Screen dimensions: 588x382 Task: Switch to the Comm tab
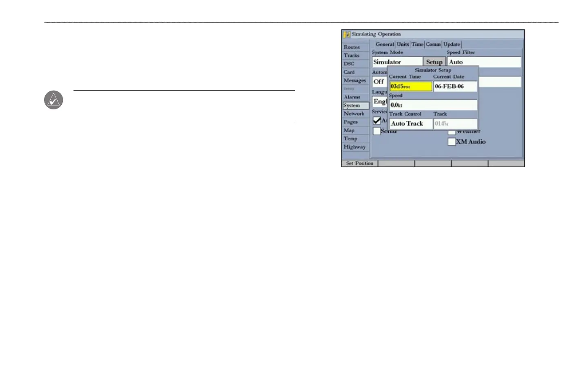click(433, 44)
